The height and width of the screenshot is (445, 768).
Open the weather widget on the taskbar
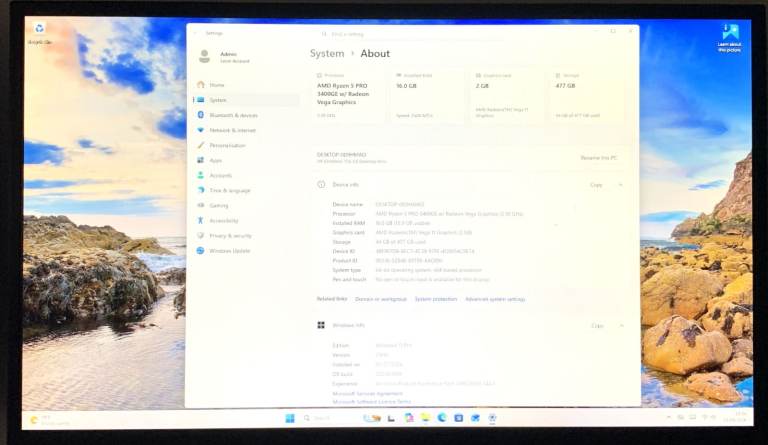tap(49, 420)
